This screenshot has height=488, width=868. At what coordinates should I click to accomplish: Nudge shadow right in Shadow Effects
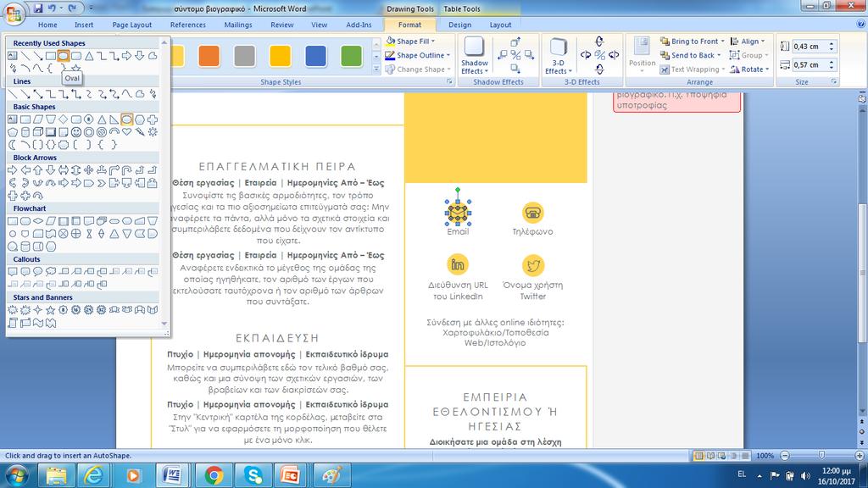(529, 55)
